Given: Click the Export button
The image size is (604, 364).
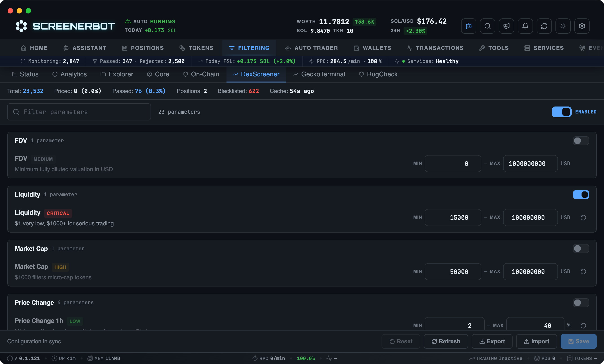Looking at the screenshot, I should click(x=492, y=341).
